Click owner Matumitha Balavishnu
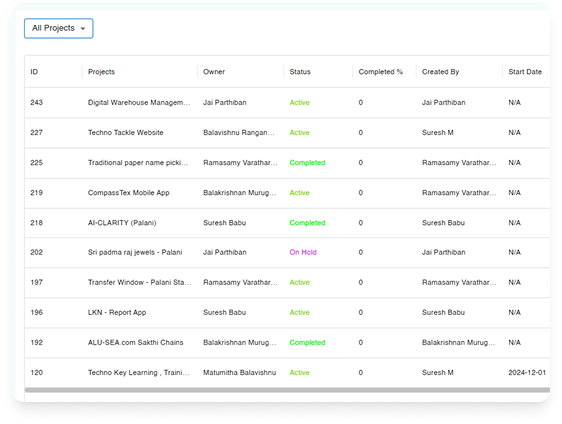 click(239, 373)
